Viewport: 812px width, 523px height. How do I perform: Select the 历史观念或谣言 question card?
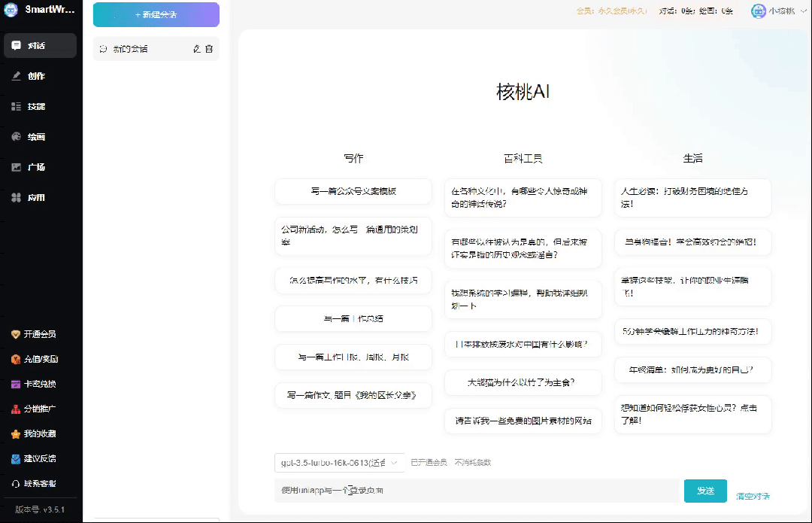(x=523, y=248)
